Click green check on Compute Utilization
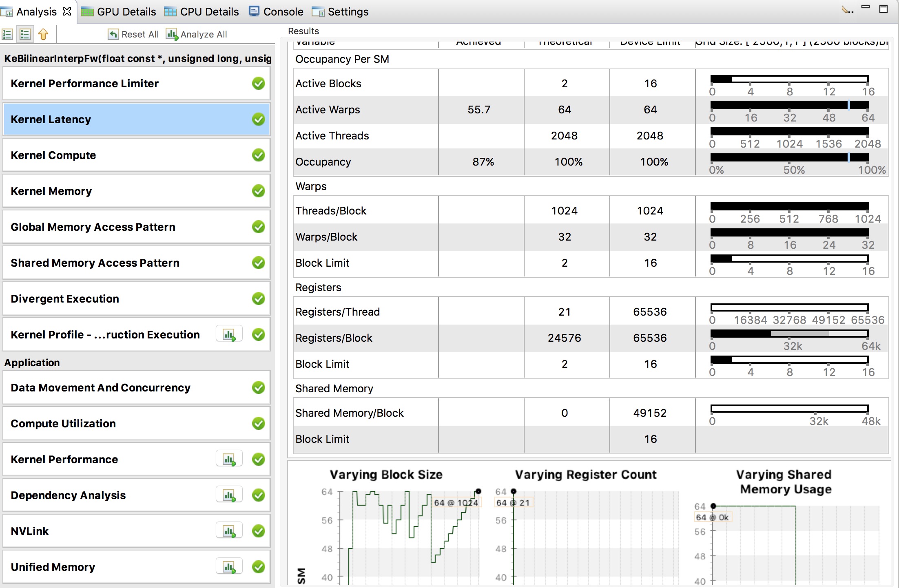This screenshot has height=588, width=899. tap(258, 424)
